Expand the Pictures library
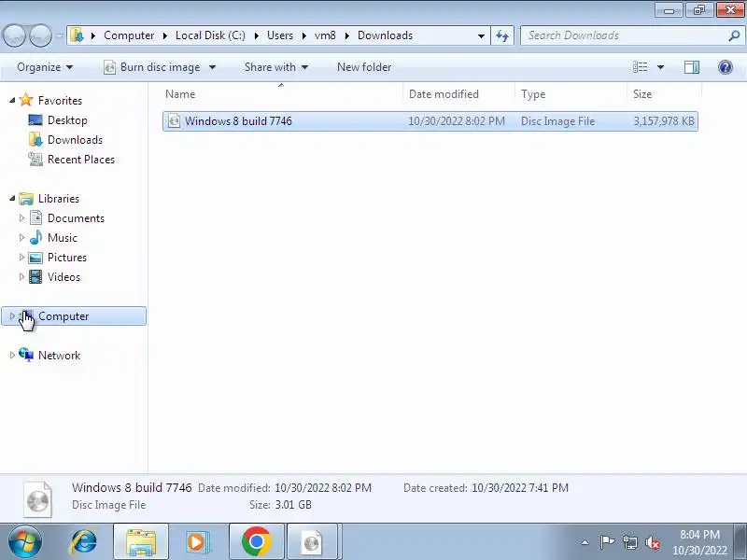Image resolution: width=747 pixels, height=560 pixels. click(21, 257)
